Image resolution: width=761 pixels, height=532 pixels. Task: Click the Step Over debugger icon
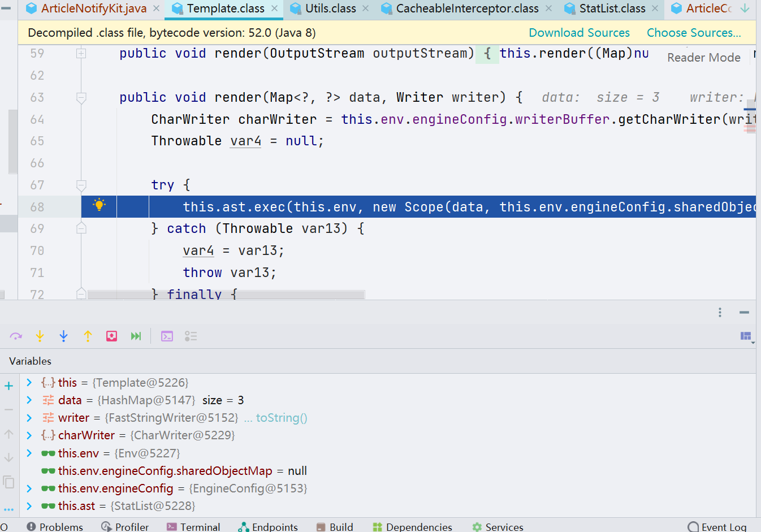[16, 336]
